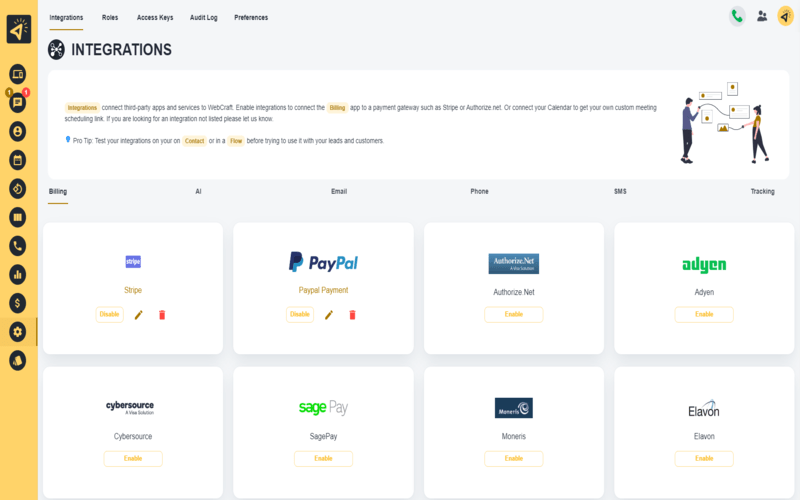Click the highlighted Contact tag in pro tip

tap(194, 141)
